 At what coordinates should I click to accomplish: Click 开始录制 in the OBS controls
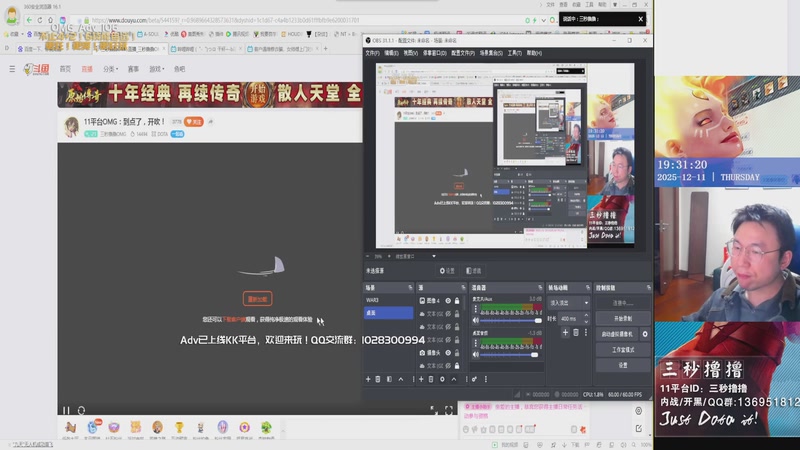point(623,318)
